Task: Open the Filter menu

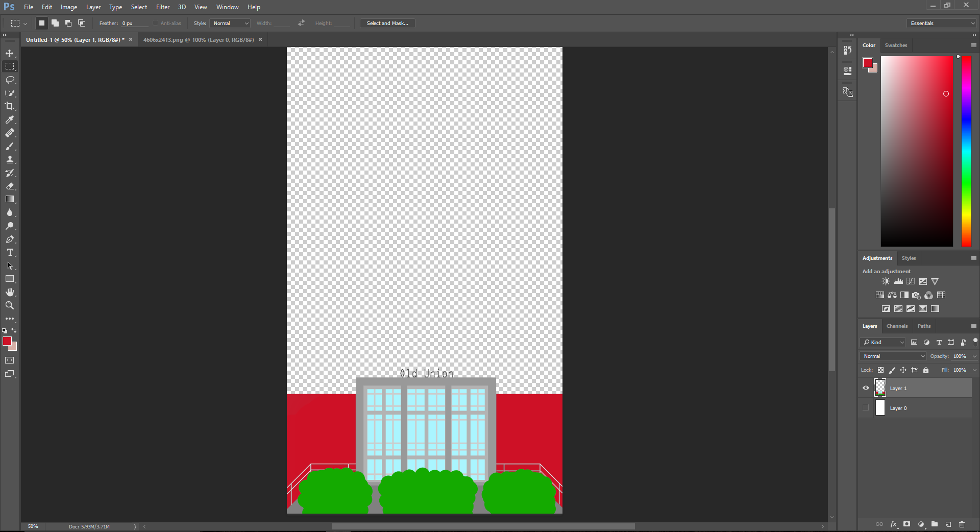Action: pos(163,7)
